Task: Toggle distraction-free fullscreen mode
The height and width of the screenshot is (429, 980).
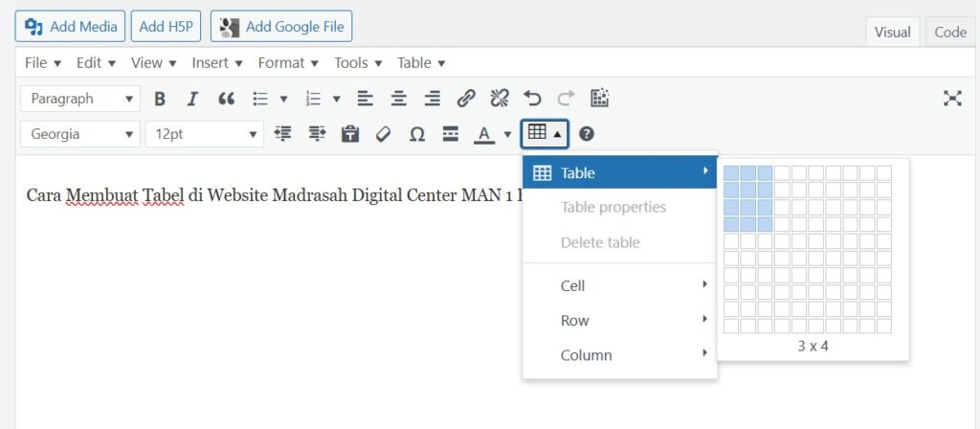Action: click(952, 99)
